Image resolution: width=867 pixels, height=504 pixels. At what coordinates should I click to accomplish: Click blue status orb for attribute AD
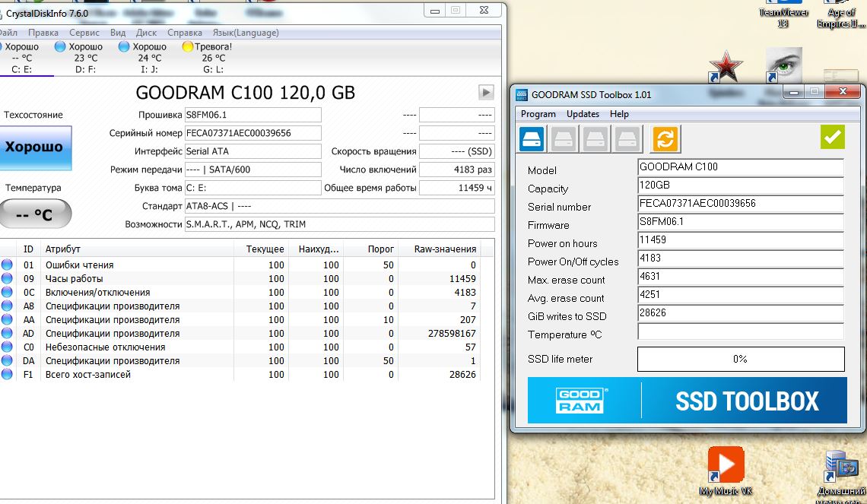click(x=7, y=333)
